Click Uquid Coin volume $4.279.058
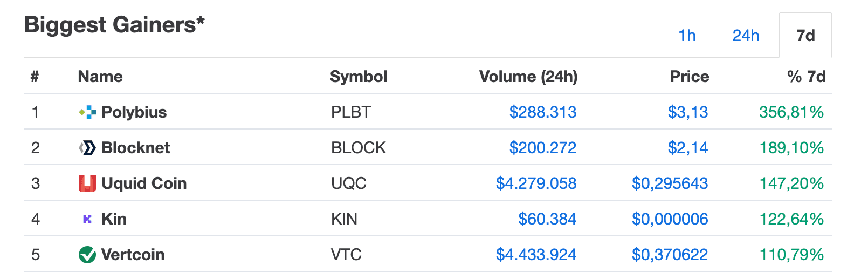The height and width of the screenshot is (272, 868). coord(536,183)
